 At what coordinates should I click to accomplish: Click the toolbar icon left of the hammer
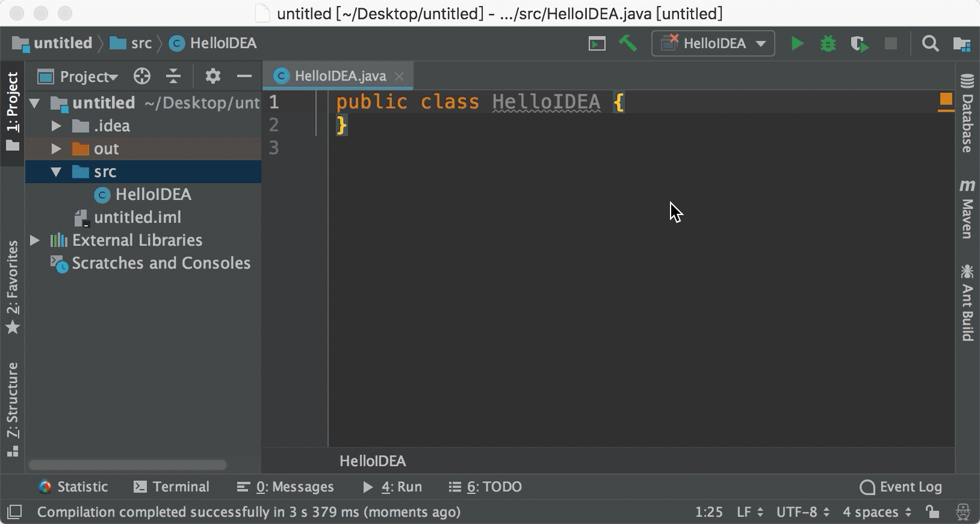[597, 43]
